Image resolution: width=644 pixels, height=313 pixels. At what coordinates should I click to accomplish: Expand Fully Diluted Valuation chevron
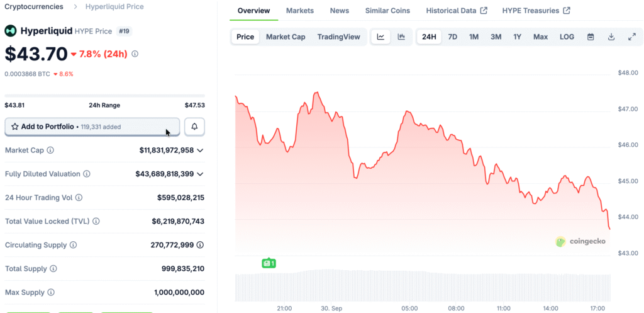200,174
